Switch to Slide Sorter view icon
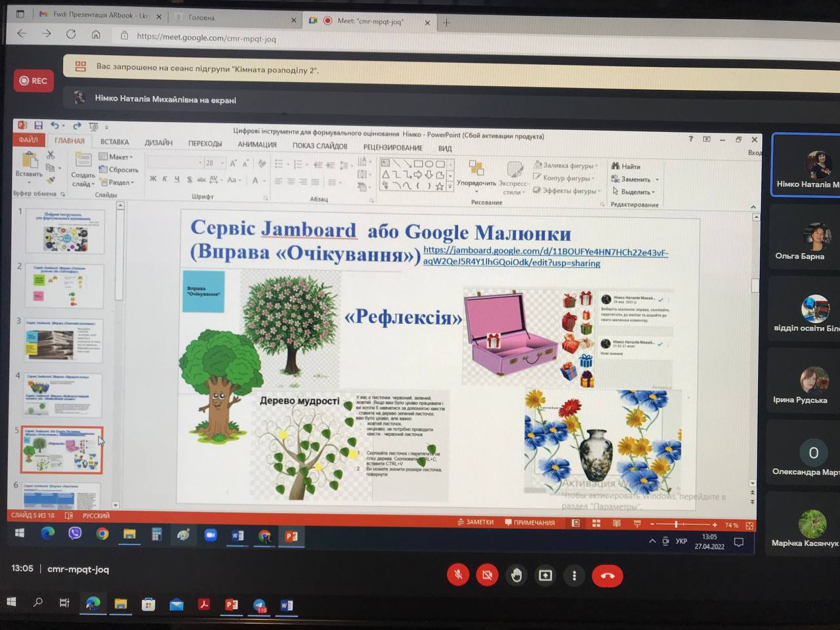Image resolution: width=840 pixels, height=630 pixels. 596,523
